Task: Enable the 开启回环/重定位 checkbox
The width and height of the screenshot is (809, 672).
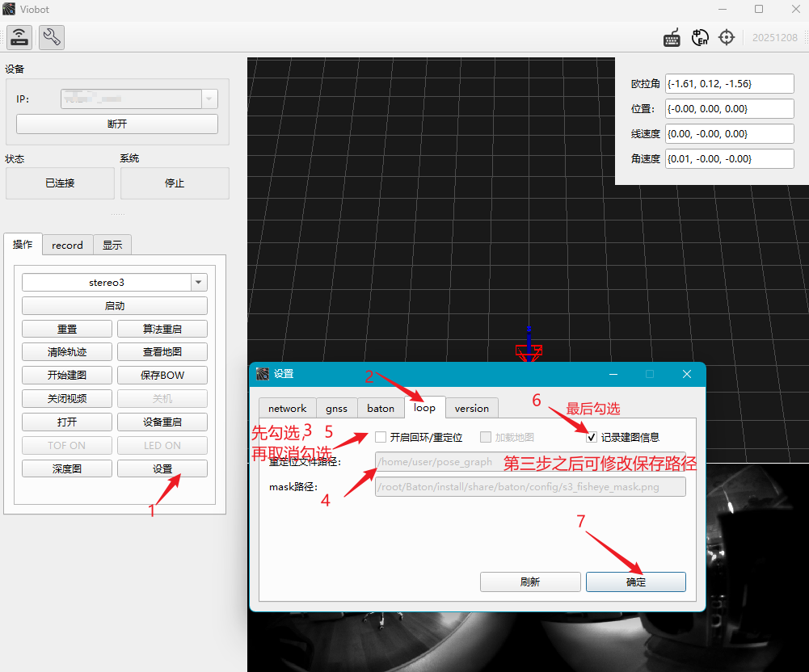Action: pyautogui.click(x=381, y=437)
